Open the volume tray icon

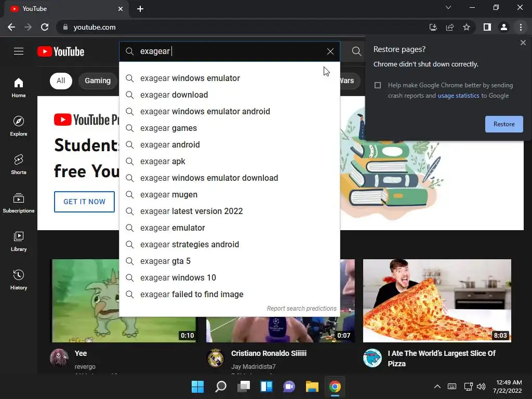pos(481,387)
